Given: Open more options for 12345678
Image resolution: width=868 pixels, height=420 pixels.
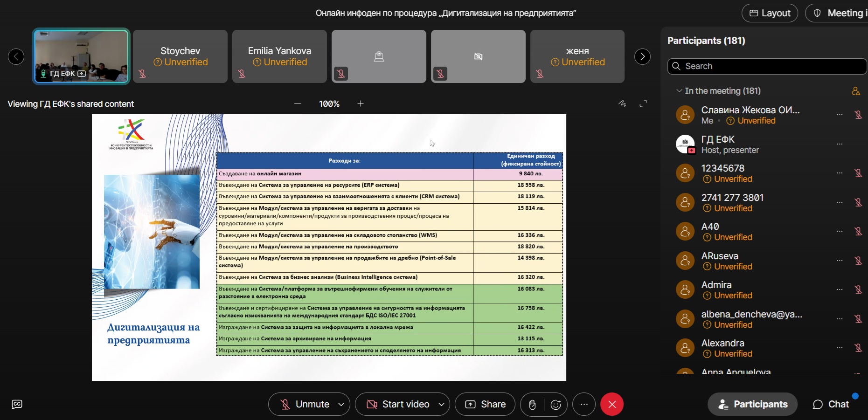Looking at the screenshot, I should click(840, 173).
